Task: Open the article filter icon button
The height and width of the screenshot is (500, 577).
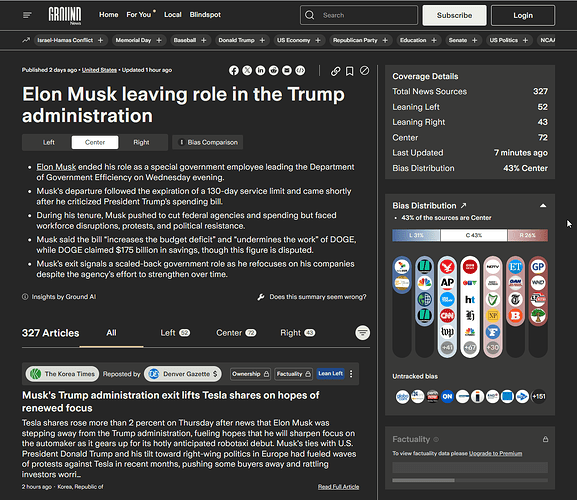Action: [x=362, y=333]
